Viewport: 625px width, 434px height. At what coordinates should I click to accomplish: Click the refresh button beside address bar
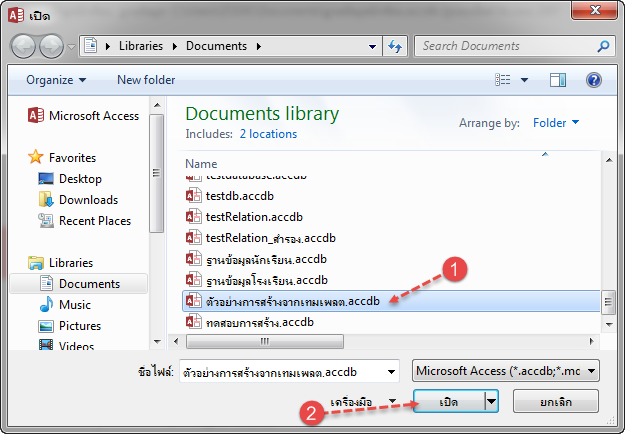pos(395,46)
